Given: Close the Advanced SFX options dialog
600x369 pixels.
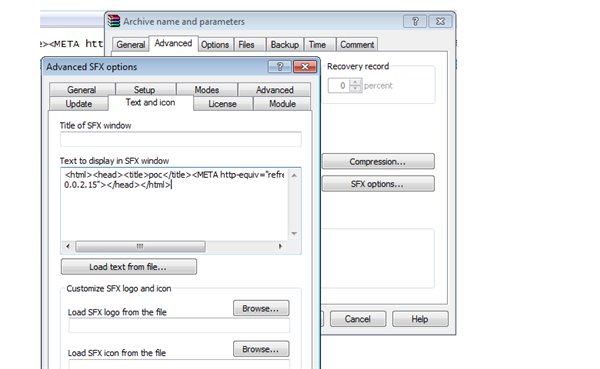Looking at the screenshot, I should (305, 67).
